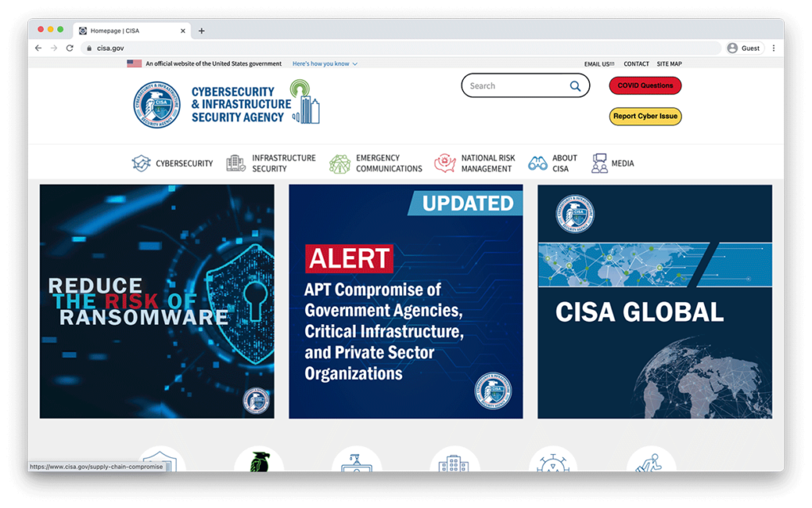
Task: Open the browser three-dot menu
Action: [774, 48]
